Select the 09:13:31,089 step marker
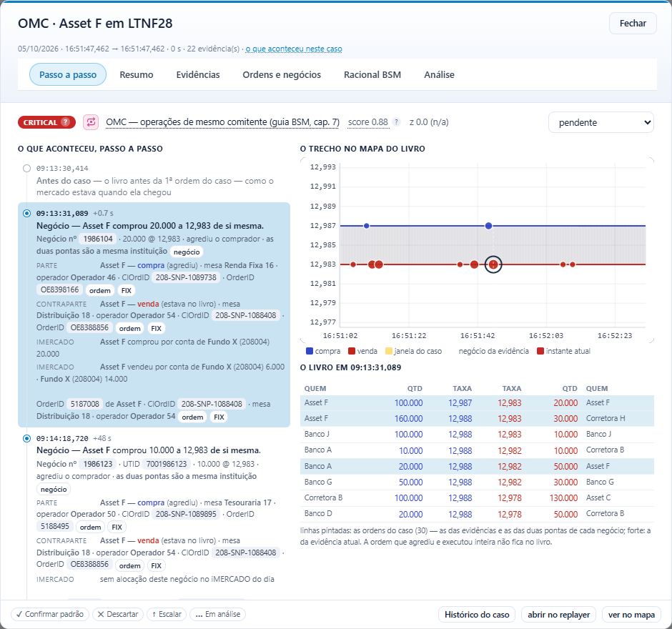The height and width of the screenshot is (629, 672). [27, 214]
